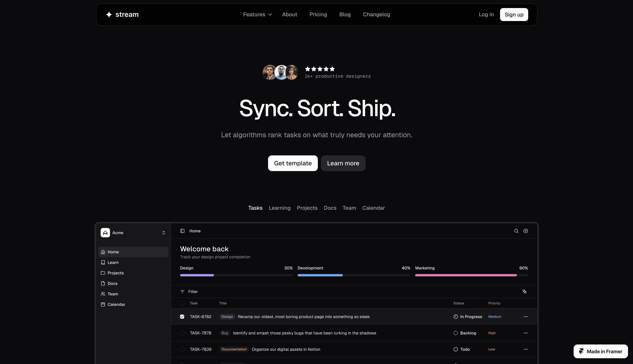Image resolution: width=633 pixels, height=364 pixels.
Task: Expand the Features dropdown in navigation
Action: (x=257, y=15)
